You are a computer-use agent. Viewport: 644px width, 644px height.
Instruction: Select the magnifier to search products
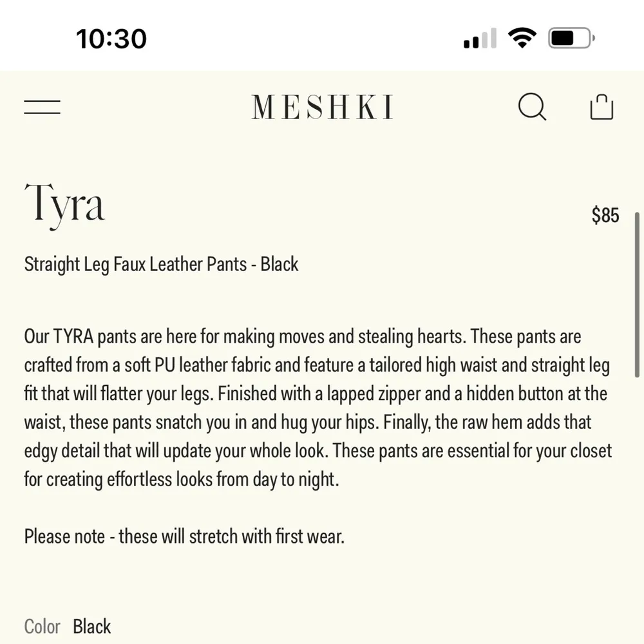pyautogui.click(x=533, y=107)
